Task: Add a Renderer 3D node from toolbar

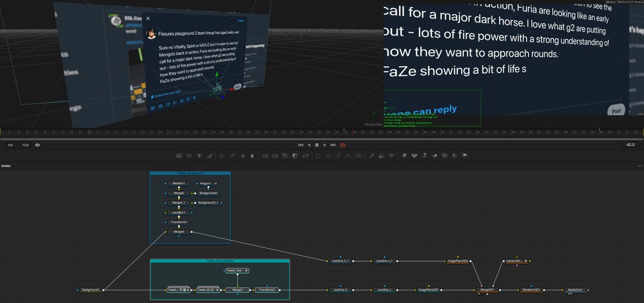Action: (x=464, y=155)
